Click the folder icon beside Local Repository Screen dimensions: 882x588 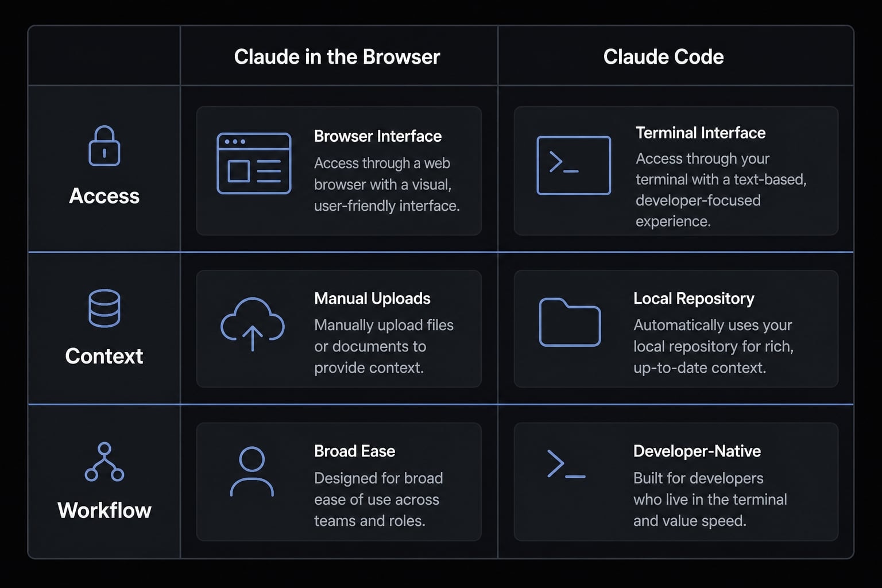click(x=570, y=322)
